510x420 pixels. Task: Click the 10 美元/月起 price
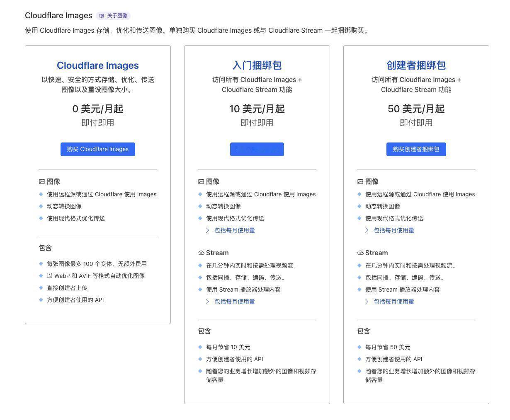tap(257, 109)
